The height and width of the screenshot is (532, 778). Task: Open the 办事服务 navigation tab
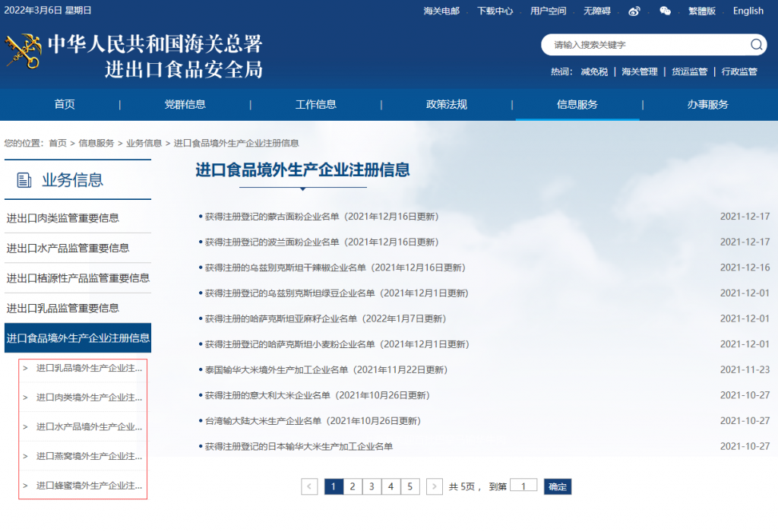[707, 104]
